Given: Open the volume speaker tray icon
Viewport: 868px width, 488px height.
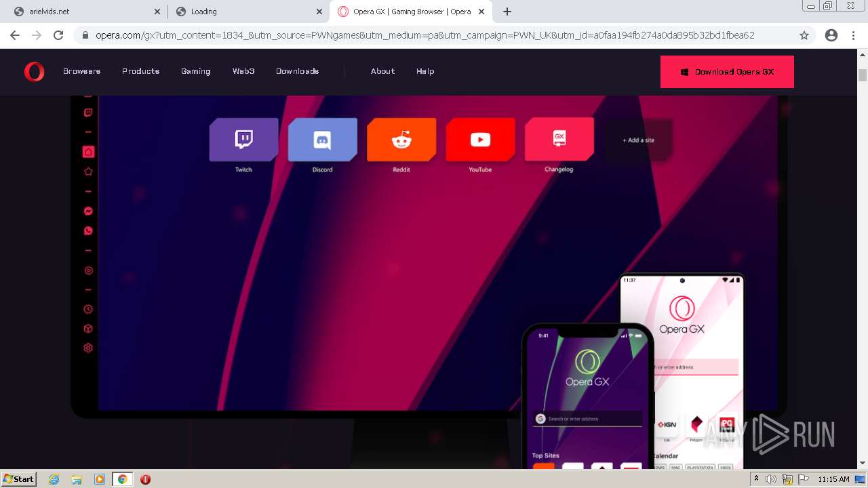Looking at the screenshot, I should click(771, 479).
